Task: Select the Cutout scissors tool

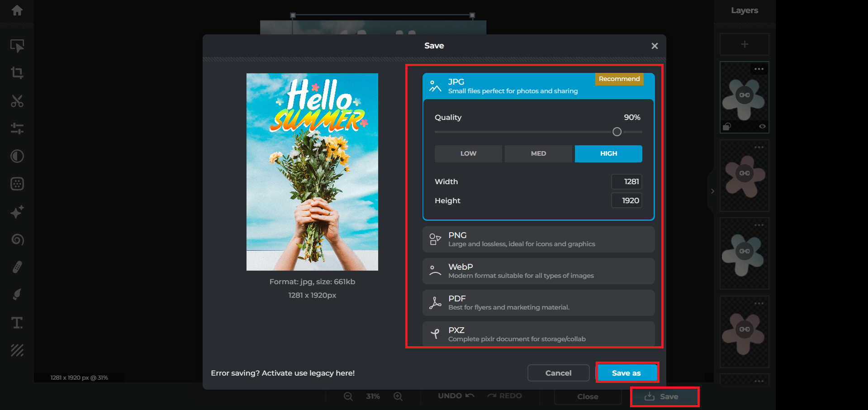Action: coord(17,101)
